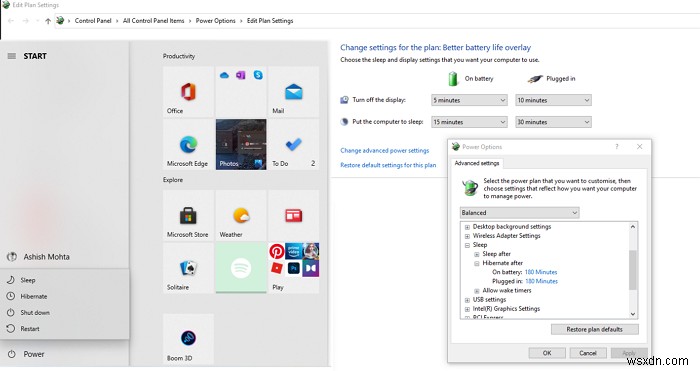Image resolution: width=700 pixels, height=371 pixels.
Task: Click Restore plan defaults button
Action: [x=595, y=329]
